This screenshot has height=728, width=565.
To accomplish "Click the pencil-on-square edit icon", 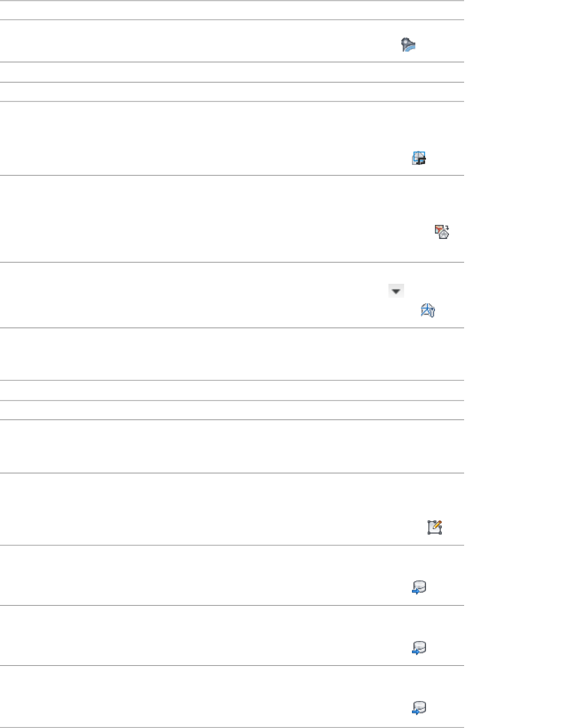I will point(434,527).
